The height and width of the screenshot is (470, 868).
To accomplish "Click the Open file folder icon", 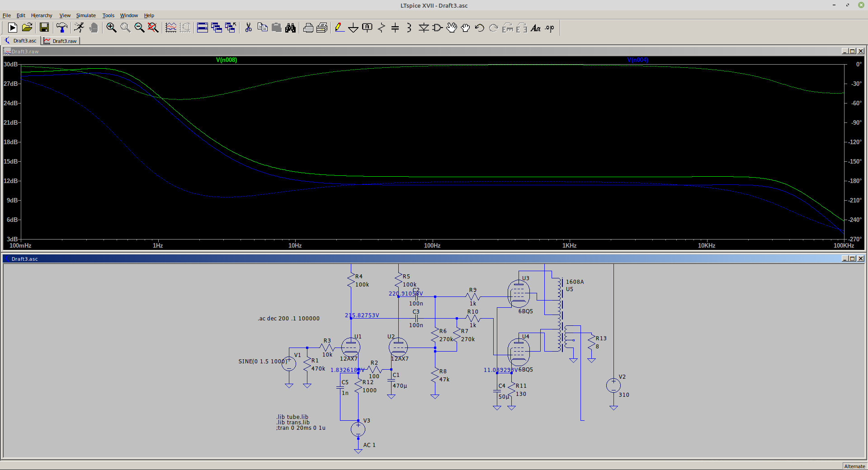I will [x=27, y=28].
